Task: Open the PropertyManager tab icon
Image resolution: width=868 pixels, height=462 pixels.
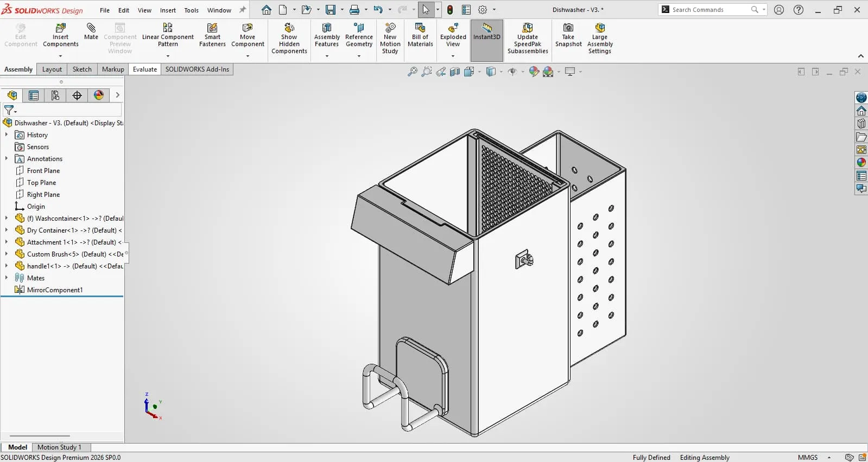Action: 34,95
